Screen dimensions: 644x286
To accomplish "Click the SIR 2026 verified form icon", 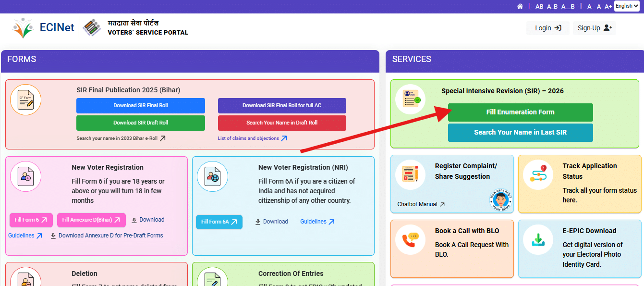I will tap(410, 99).
